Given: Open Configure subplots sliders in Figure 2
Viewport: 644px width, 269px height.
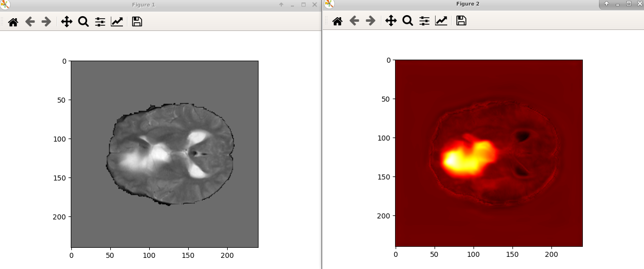Looking at the screenshot, I should [x=424, y=21].
